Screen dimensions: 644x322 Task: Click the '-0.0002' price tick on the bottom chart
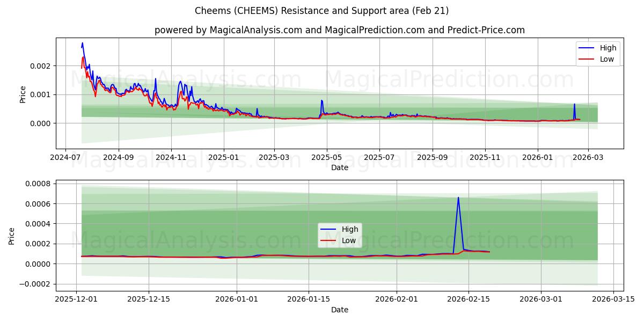[x=36, y=284]
